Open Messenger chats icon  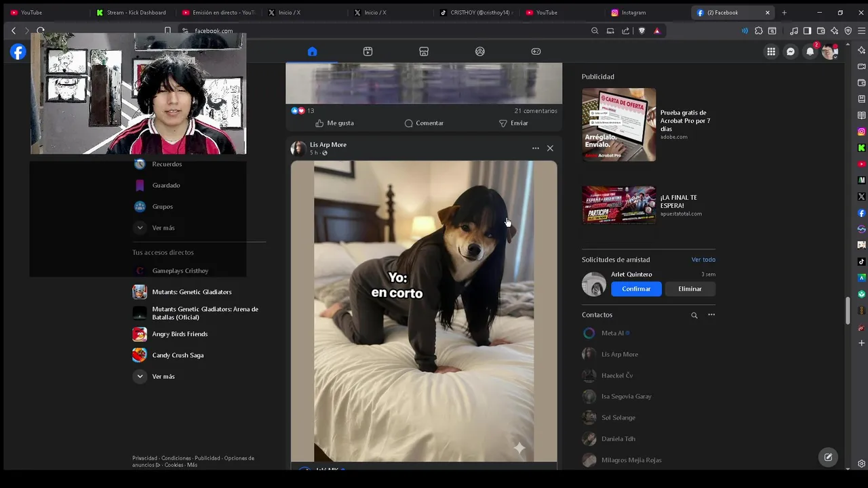pyautogui.click(x=791, y=52)
